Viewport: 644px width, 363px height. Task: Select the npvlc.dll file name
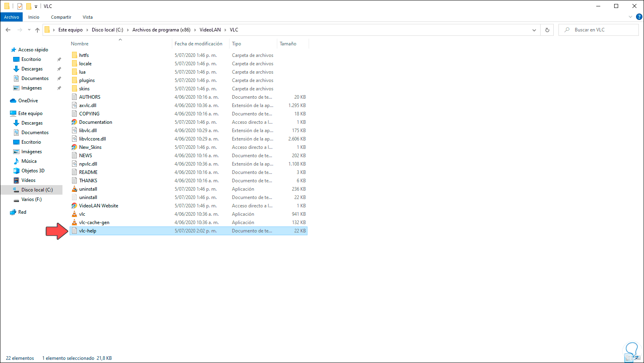point(88,164)
